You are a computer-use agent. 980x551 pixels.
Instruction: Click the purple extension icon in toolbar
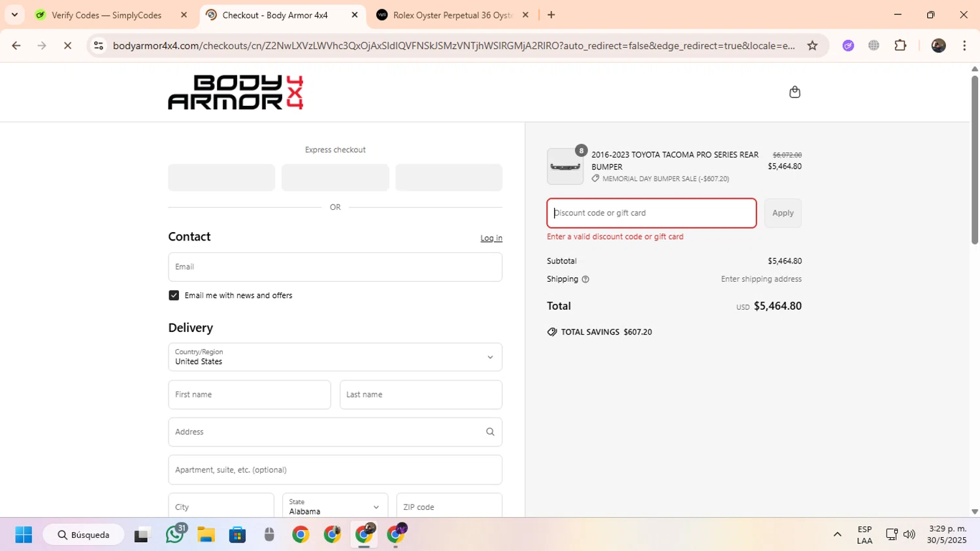(848, 46)
